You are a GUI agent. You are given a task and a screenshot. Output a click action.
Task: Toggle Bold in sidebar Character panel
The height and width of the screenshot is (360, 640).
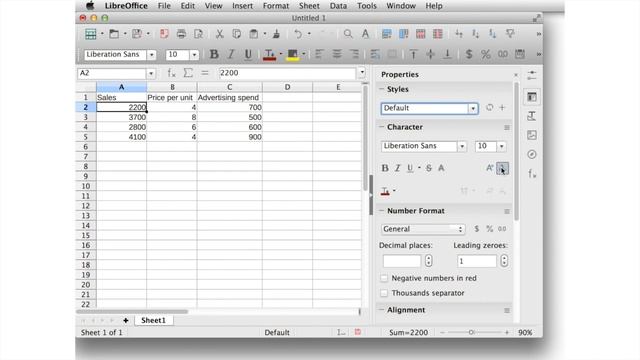384,168
